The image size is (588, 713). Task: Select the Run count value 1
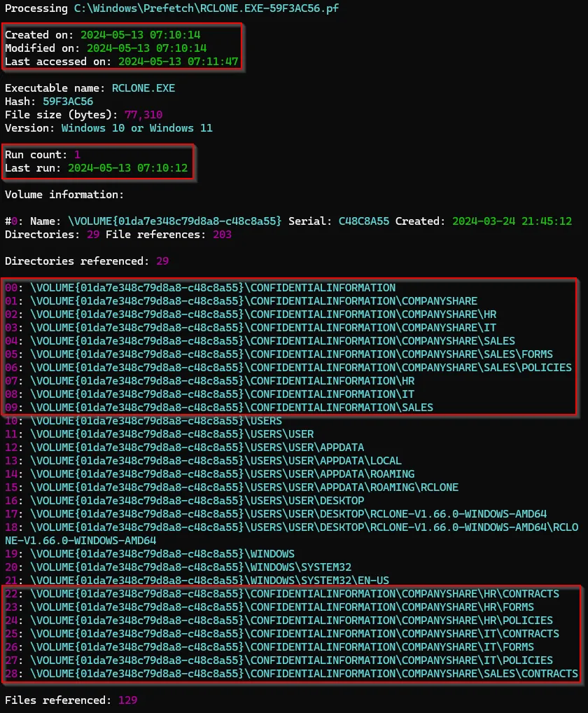tap(76, 154)
